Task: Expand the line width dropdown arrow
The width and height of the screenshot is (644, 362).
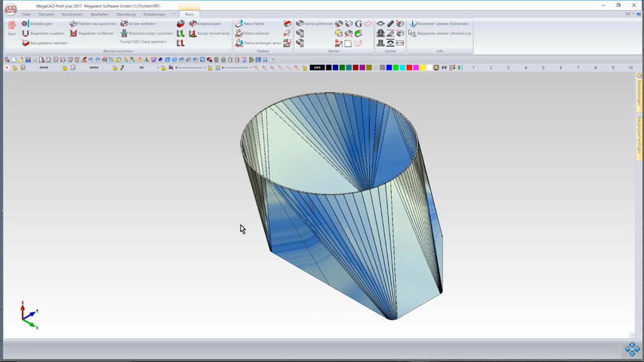Action: [x=251, y=68]
